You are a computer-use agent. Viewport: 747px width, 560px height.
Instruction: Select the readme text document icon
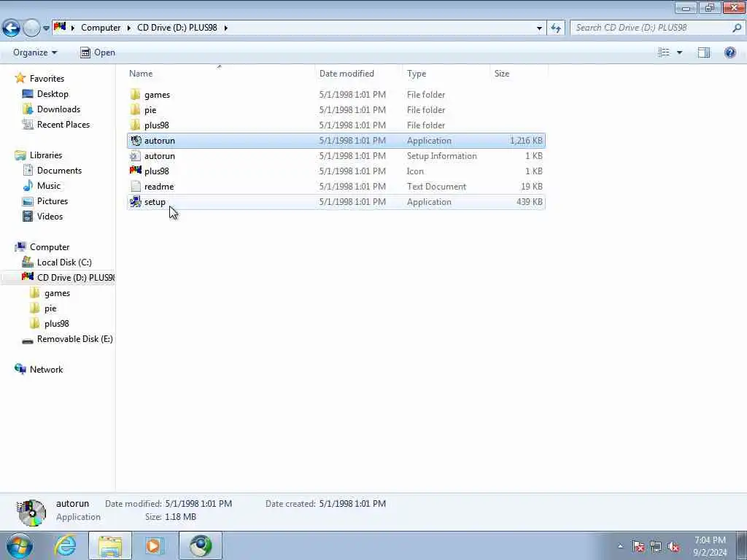[136, 186]
